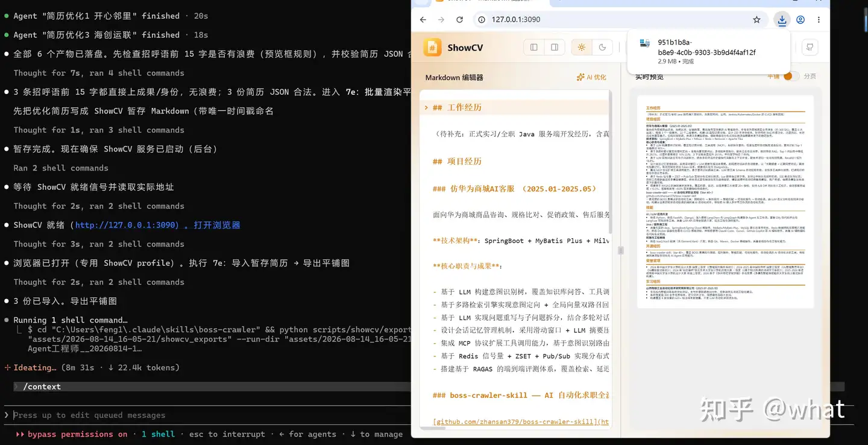Open the GitHub icon in ShowCV header

pos(810,47)
